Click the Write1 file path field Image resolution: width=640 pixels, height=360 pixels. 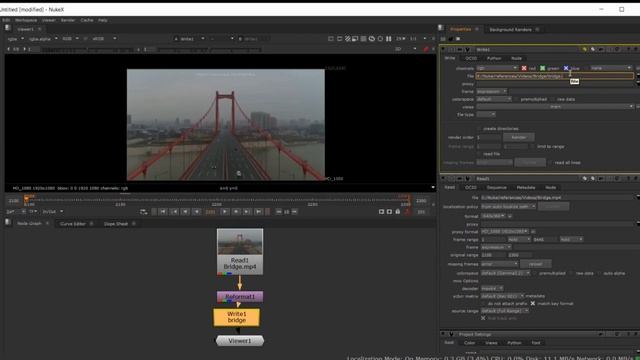tap(555, 76)
